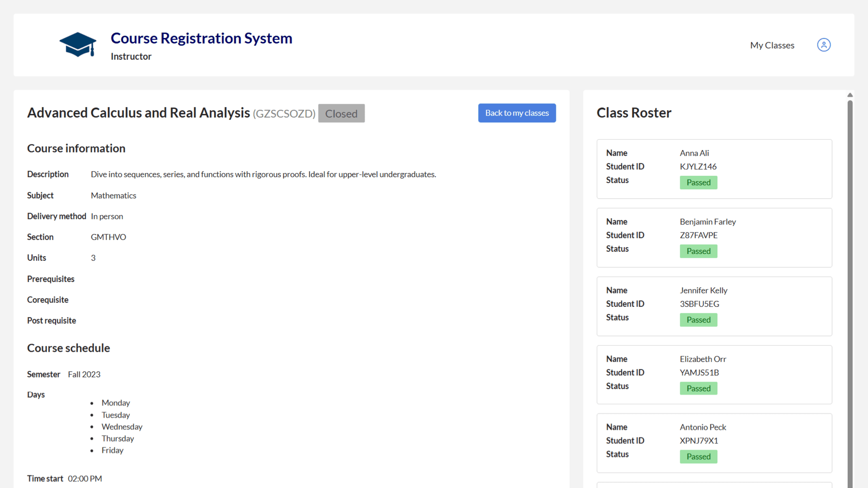This screenshot has height=488, width=868.
Task: Click Thursday in the days list
Action: coord(117,438)
